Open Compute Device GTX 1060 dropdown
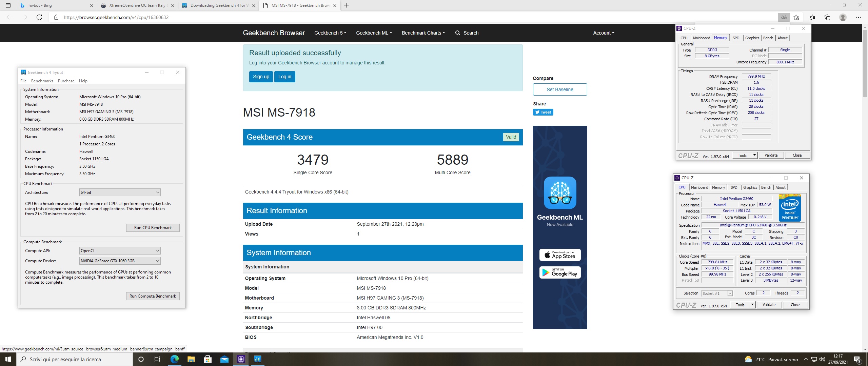This screenshot has width=868, height=366. click(x=120, y=261)
